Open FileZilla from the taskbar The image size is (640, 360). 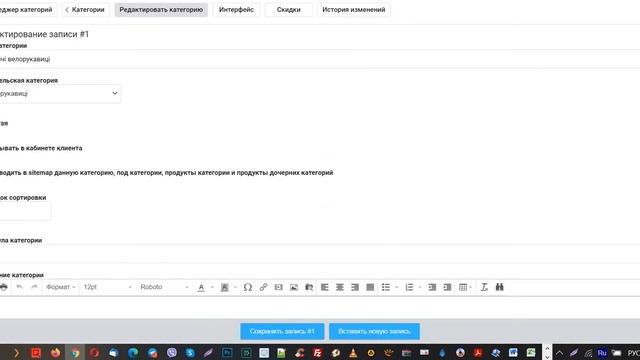[318, 353]
